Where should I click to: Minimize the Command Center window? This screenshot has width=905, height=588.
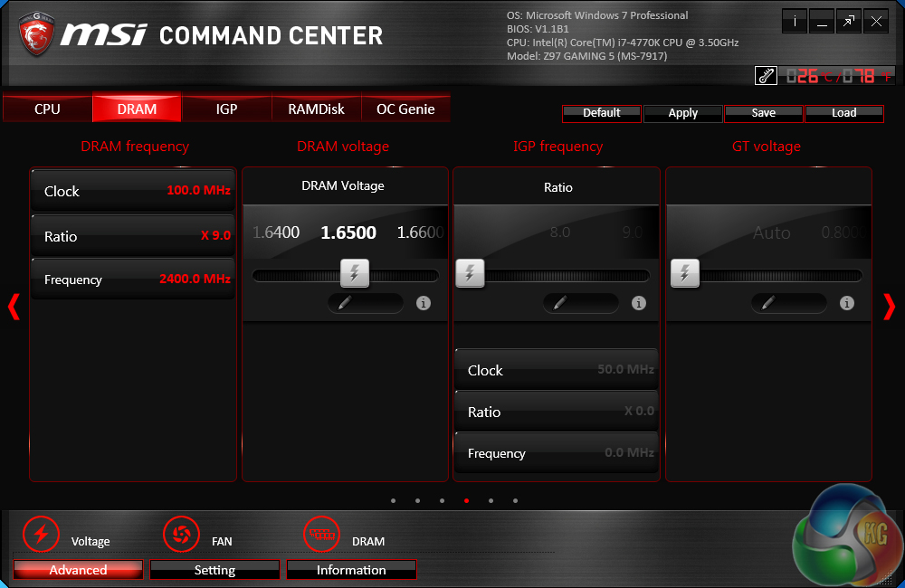click(x=822, y=22)
